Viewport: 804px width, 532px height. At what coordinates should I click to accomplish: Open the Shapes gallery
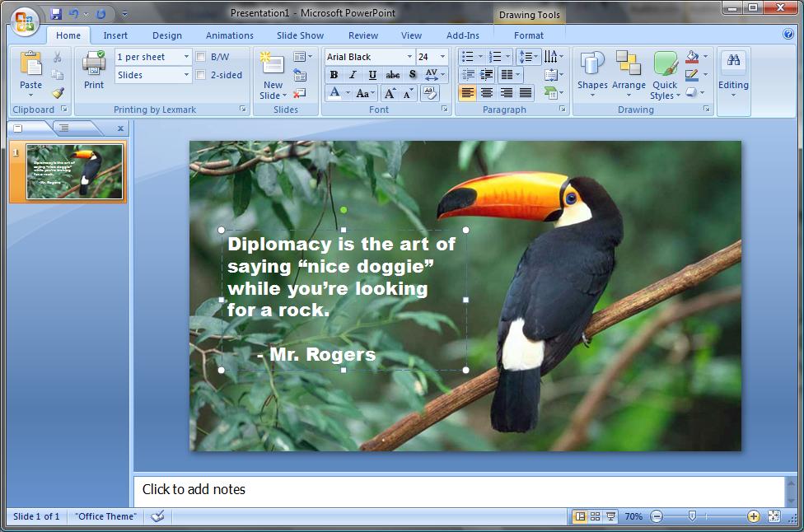590,74
